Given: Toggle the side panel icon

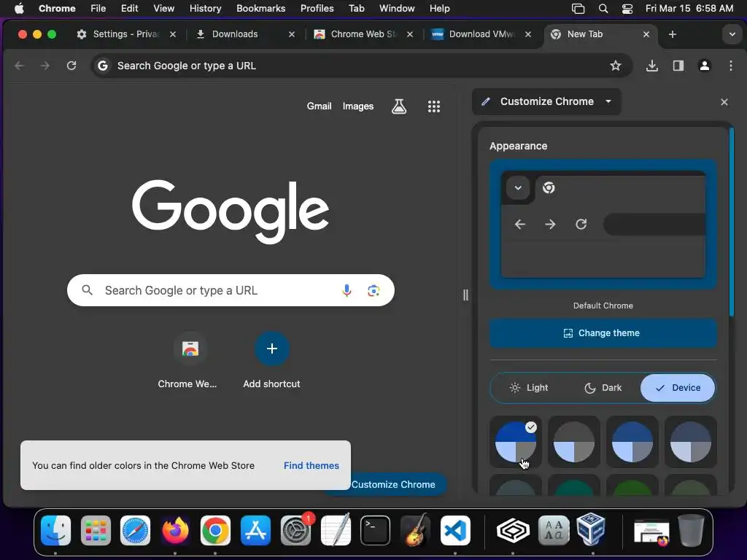Looking at the screenshot, I should click(678, 66).
